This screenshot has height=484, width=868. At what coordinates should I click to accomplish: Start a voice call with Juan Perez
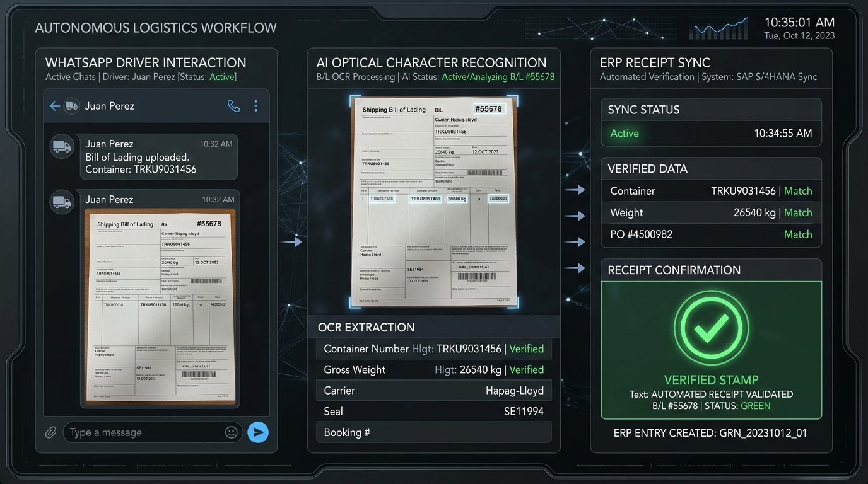coord(233,106)
